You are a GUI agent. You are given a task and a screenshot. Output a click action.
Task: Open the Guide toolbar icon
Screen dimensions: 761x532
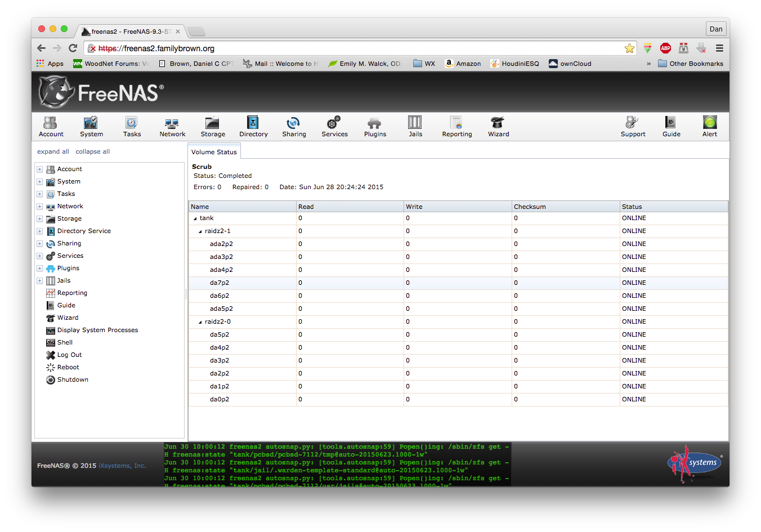click(671, 127)
